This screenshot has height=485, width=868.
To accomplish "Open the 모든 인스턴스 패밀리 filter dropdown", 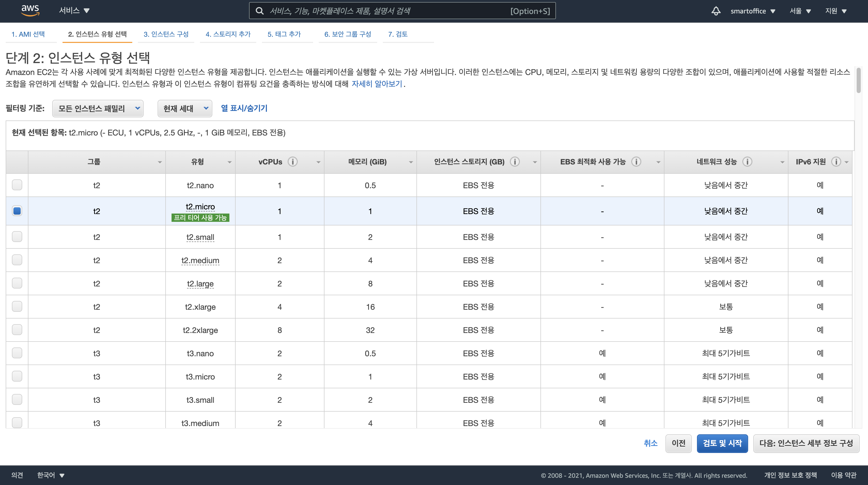I will tap(98, 109).
